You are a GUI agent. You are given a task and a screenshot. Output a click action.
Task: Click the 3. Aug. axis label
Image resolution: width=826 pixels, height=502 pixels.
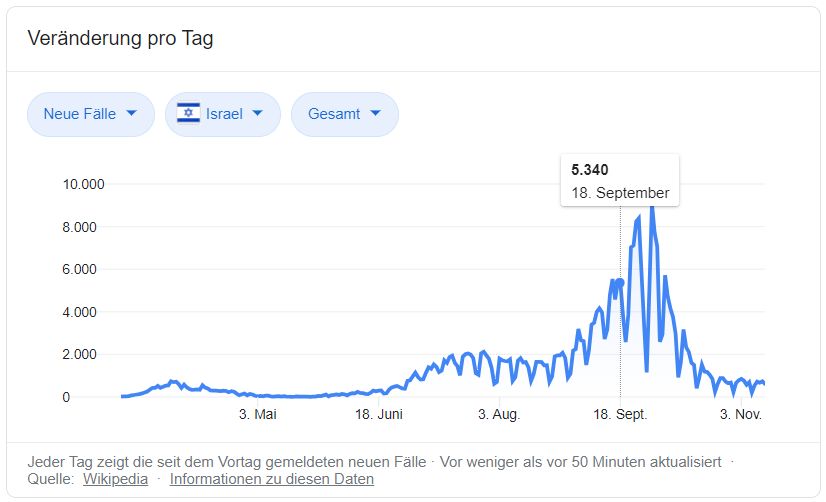[500, 414]
